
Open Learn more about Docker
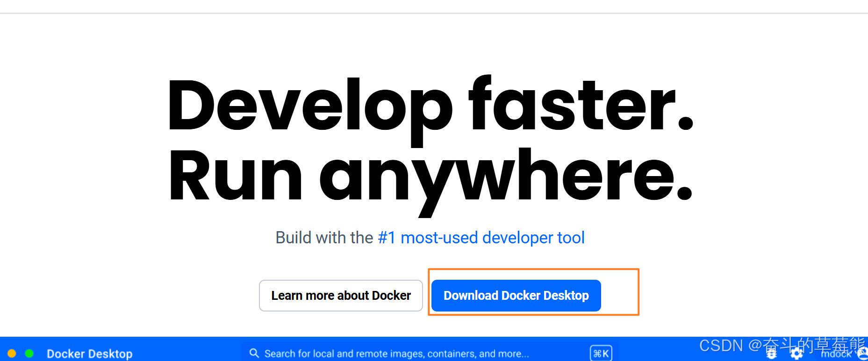[x=341, y=296]
